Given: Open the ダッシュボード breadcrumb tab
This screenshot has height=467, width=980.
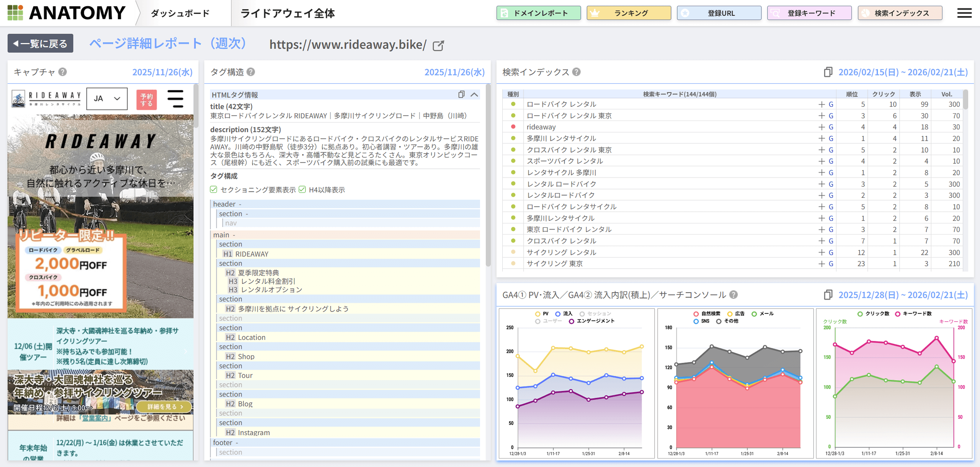Looking at the screenshot, I should [180, 13].
